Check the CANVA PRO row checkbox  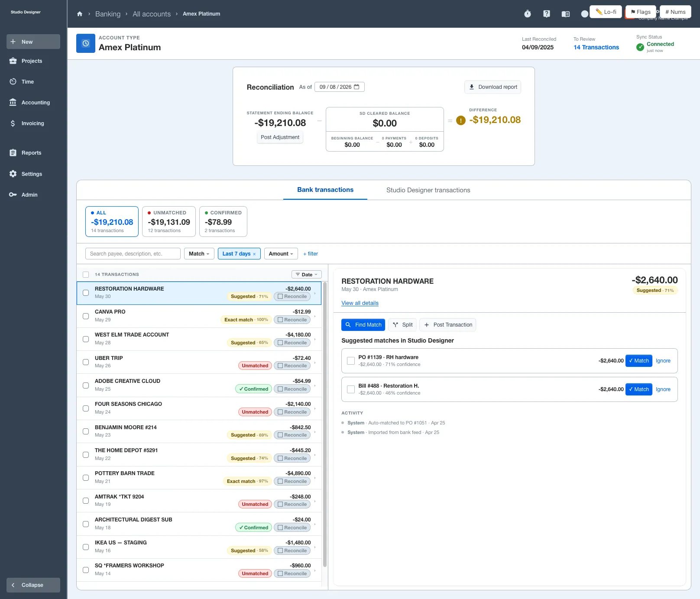[86, 316]
